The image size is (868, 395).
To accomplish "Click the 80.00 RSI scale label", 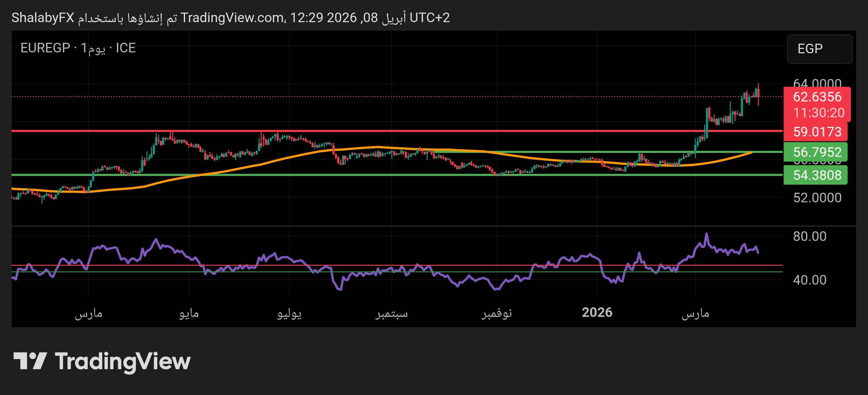I will point(809,236).
